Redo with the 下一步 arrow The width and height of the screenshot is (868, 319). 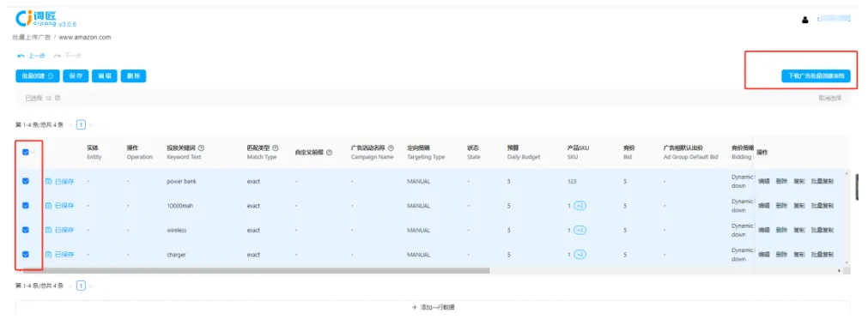coord(68,55)
